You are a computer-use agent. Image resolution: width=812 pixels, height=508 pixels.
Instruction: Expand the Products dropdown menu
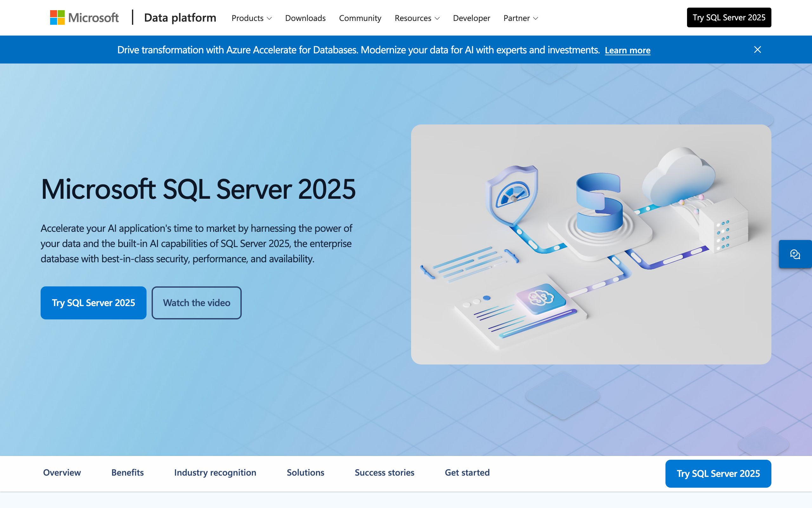coord(251,18)
